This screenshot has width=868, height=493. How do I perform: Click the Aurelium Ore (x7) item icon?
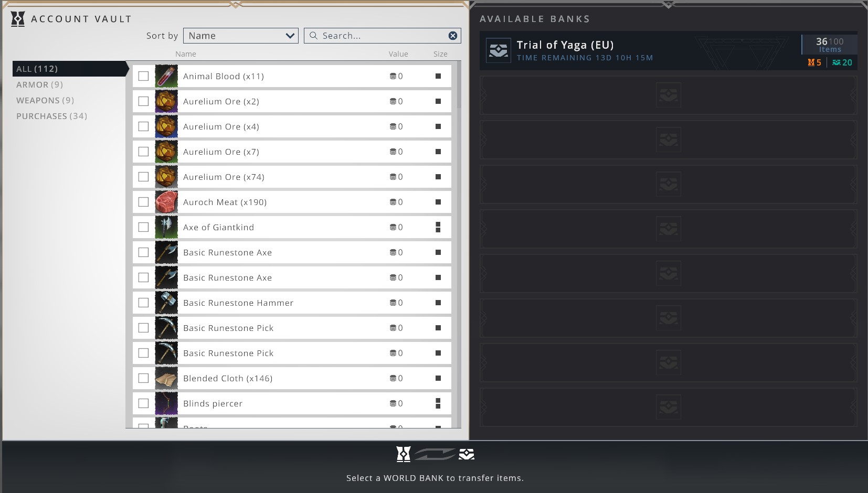click(166, 152)
